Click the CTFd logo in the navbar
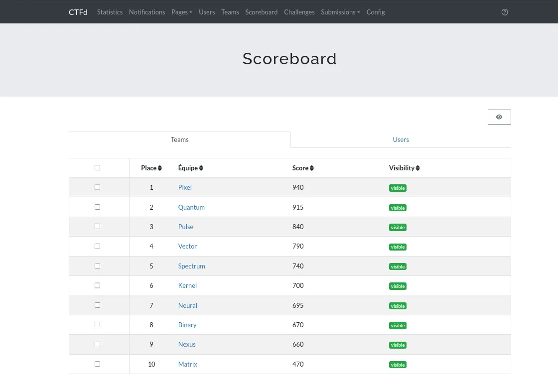 coord(78,12)
